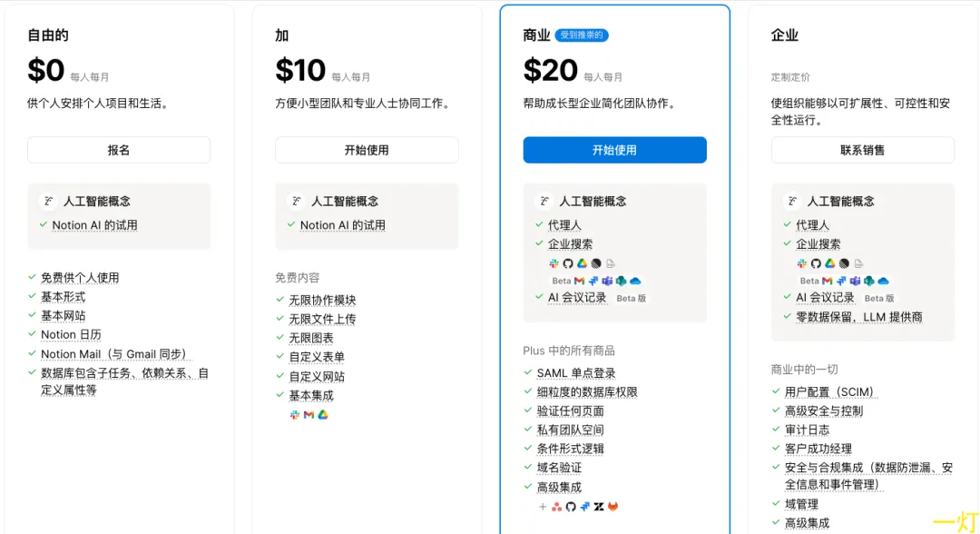The width and height of the screenshot is (980, 534).
Task: Open the Notion Mail feature link
Action: [x=113, y=354]
